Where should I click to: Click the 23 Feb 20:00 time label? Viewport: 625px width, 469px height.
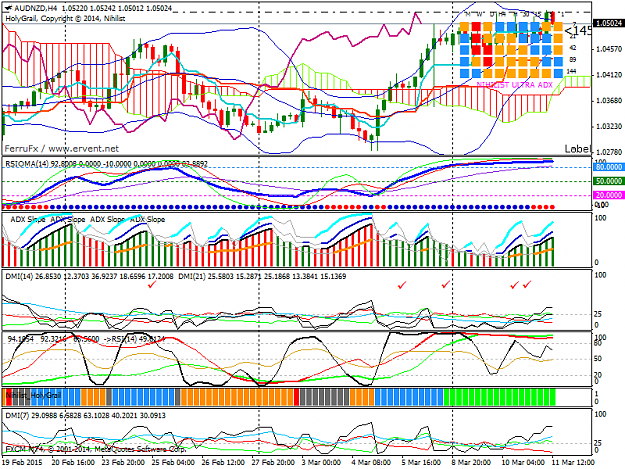(123, 463)
